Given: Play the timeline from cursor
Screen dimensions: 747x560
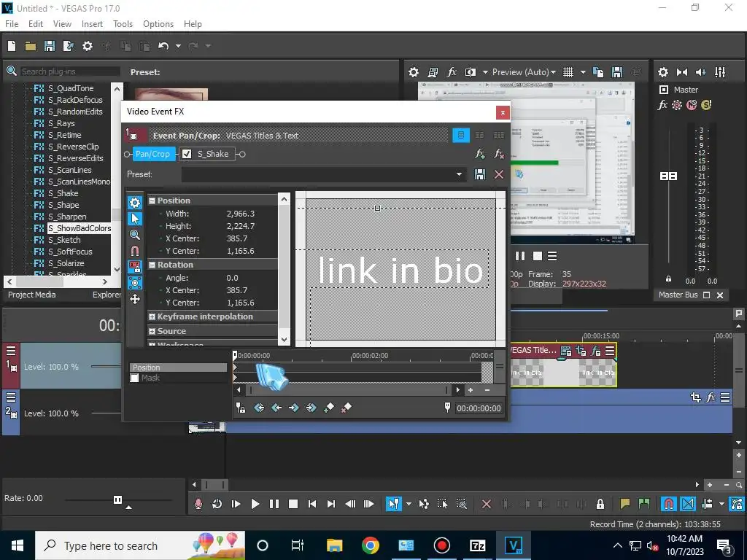Looking at the screenshot, I should coord(255,504).
